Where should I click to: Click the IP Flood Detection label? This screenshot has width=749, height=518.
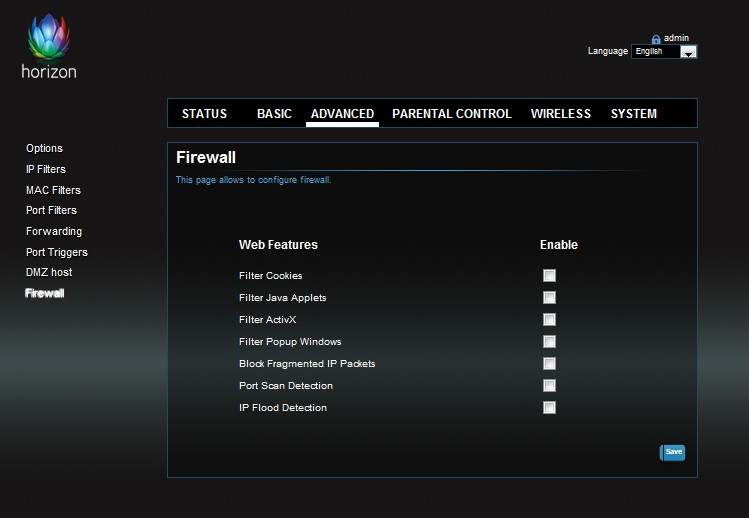(x=283, y=408)
